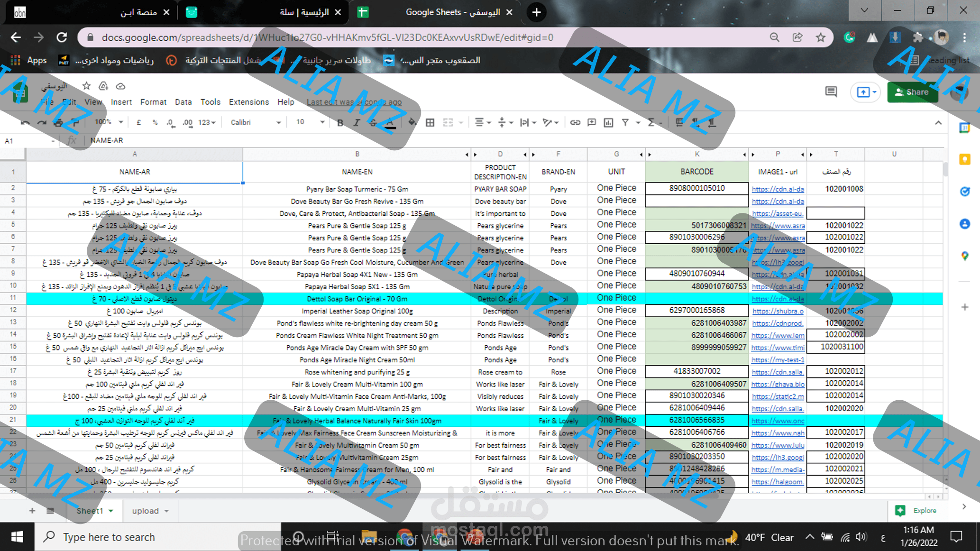Click the insert link icon
Viewport: 980px width, 551px height.
(x=575, y=123)
